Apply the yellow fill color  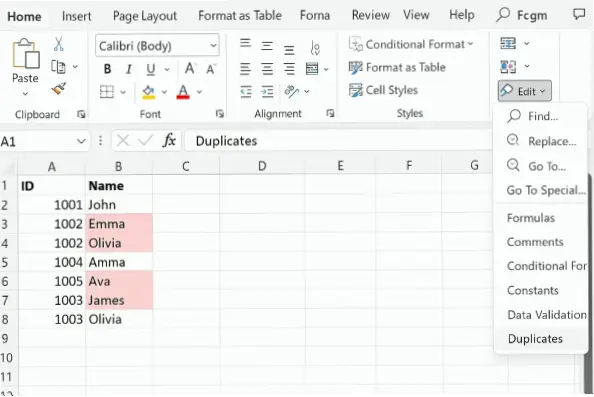(x=148, y=92)
